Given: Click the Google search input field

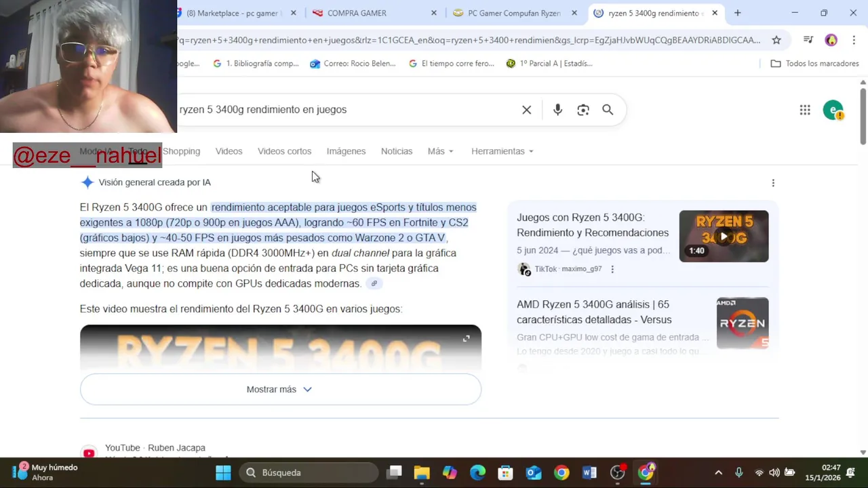Looking at the screenshot, I should 346,110.
